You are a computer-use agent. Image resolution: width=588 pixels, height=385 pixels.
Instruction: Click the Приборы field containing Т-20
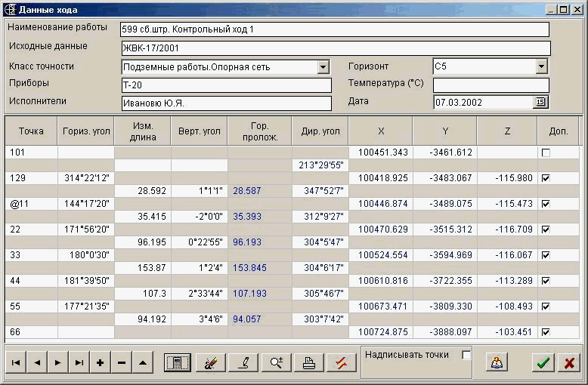(x=227, y=85)
